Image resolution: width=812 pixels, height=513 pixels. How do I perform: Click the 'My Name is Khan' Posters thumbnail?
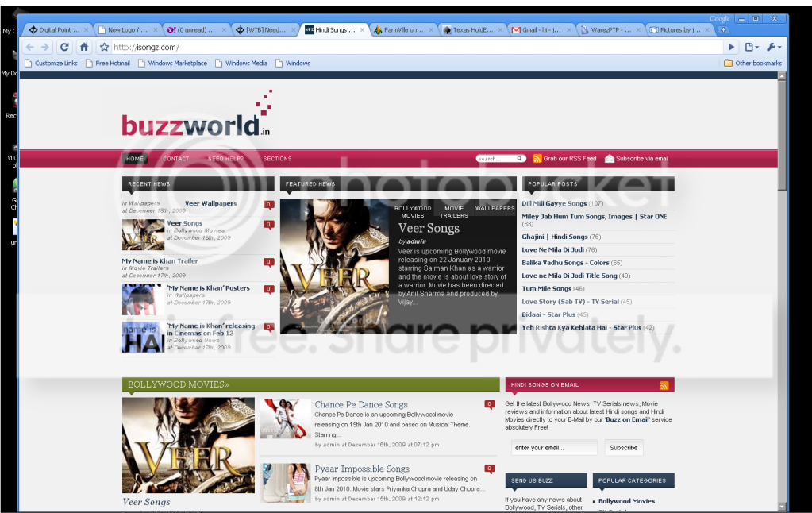click(143, 299)
